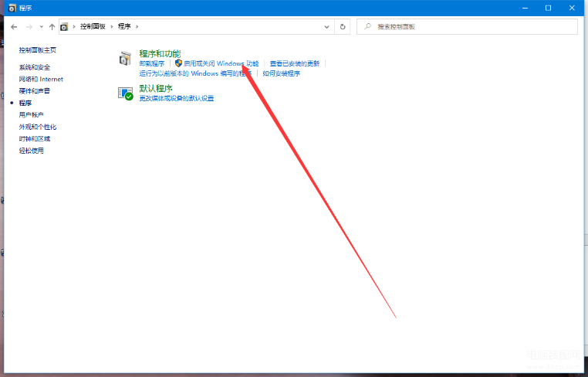This screenshot has width=588, height=377.
Task: Open 控制面板主页 in the sidebar
Action: (38, 50)
